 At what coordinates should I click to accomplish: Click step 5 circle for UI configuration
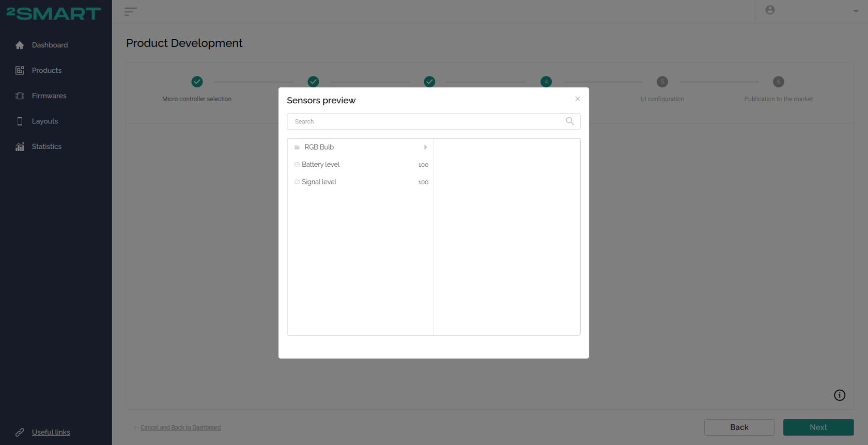click(662, 82)
